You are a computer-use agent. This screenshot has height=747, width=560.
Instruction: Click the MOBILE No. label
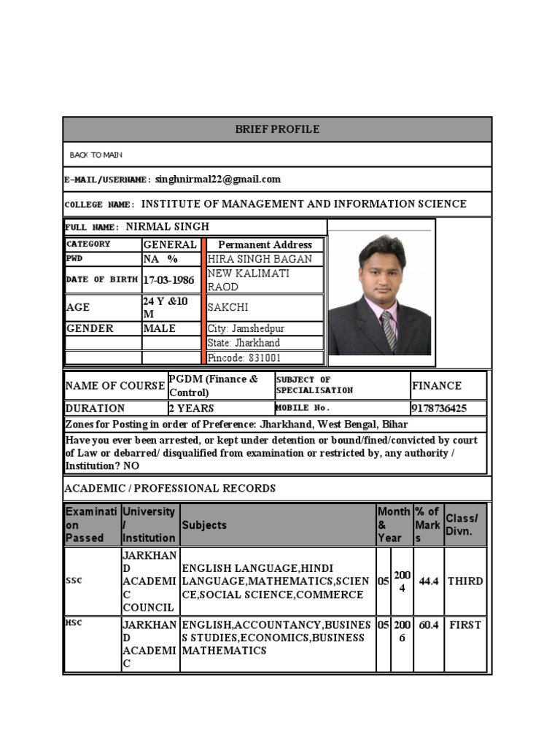(342, 409)
